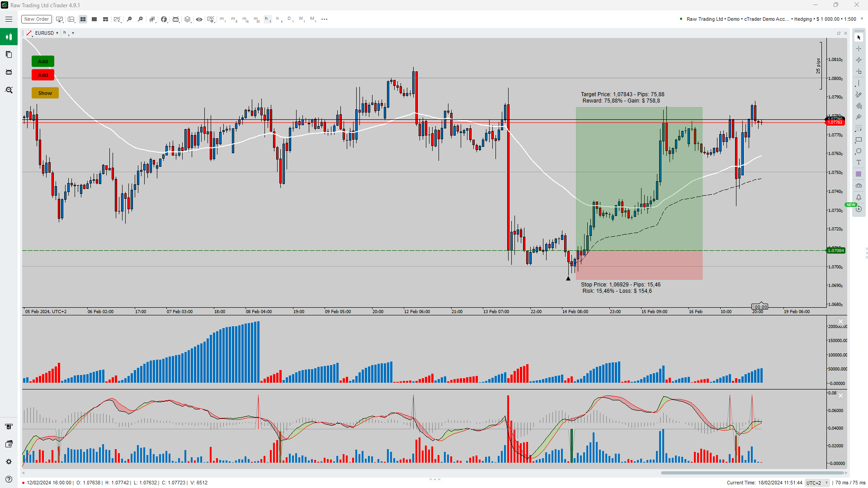Select the crosshair cursor tool
Screen dimensions: 868x488
[859, 49]
